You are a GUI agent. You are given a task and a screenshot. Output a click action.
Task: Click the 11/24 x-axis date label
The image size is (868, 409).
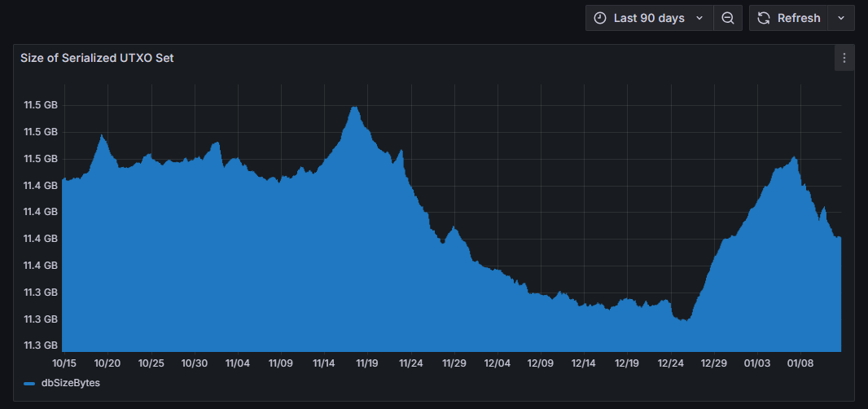[x=410, y=363]
